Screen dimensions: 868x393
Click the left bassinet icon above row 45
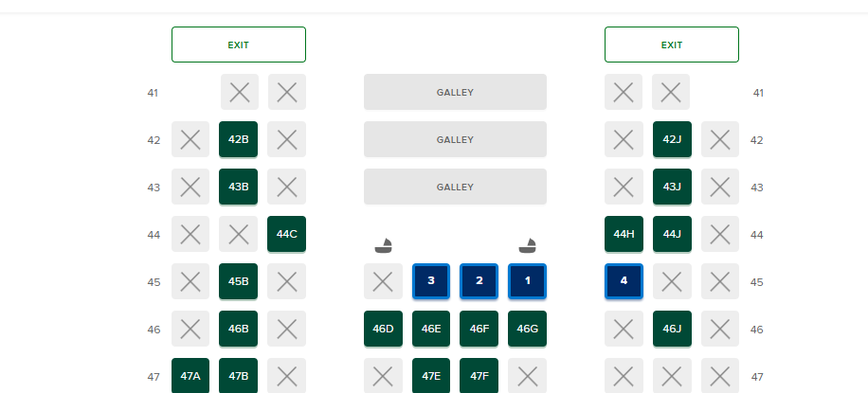coord(383,245)
